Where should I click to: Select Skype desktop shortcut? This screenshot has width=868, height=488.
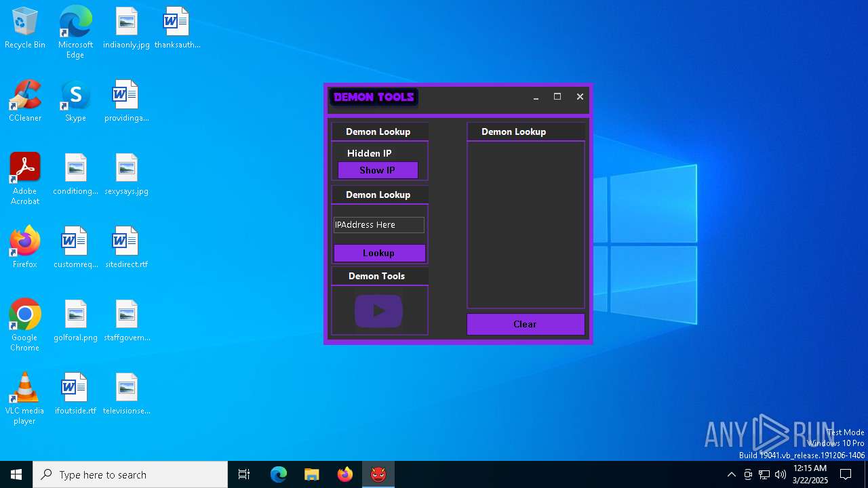click(x=75, y=102)
